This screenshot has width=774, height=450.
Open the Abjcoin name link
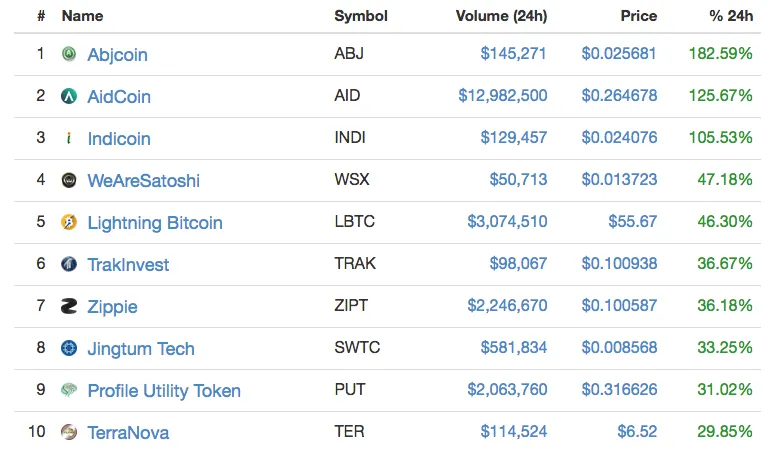(117, 54)
